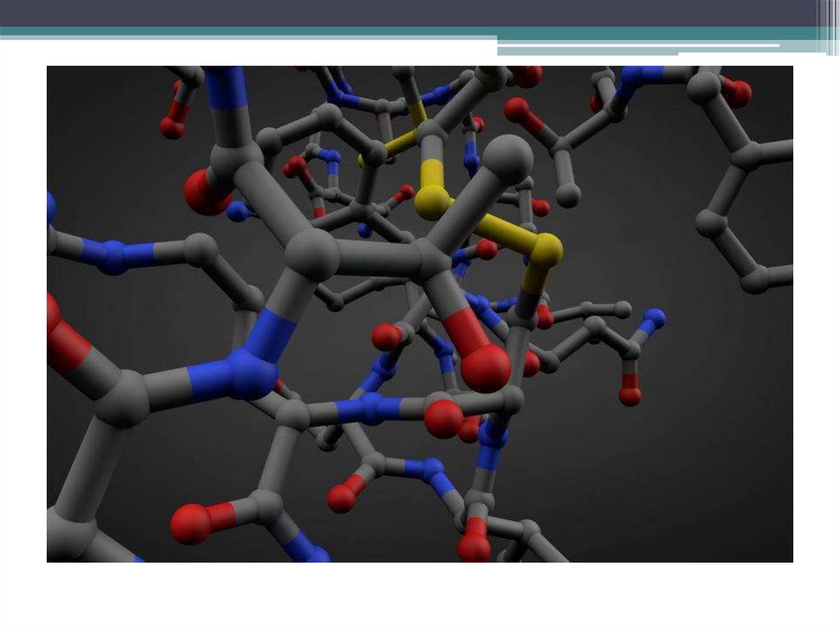Viewport: 840px width, 629px height.
Task: Click the rightmost yellow sulfur atom
Action: [546, 249]
